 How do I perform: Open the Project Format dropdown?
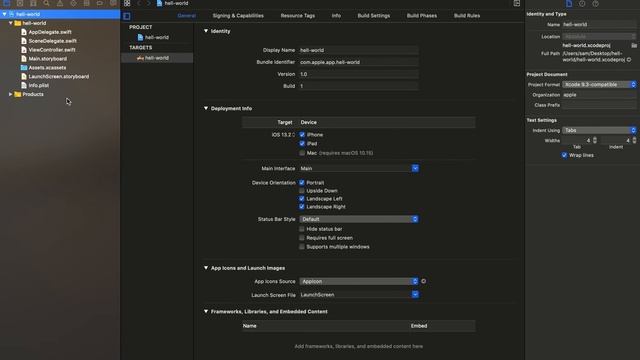599,84
